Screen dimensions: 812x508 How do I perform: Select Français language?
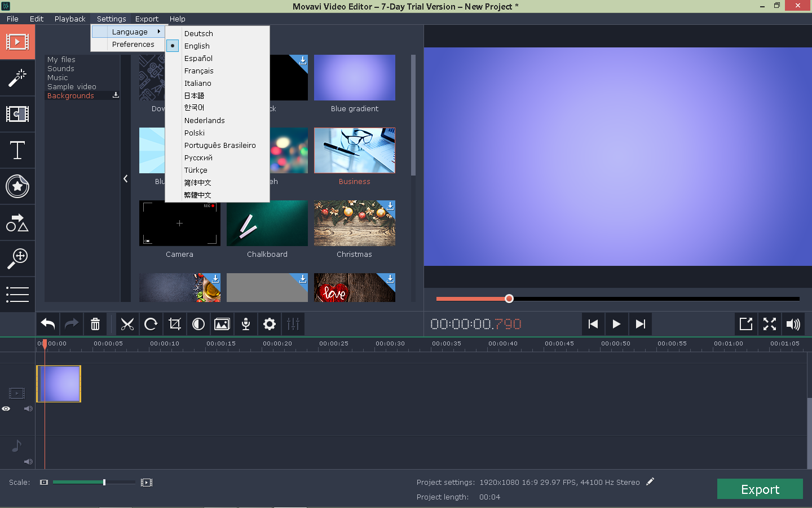point(199,71)
